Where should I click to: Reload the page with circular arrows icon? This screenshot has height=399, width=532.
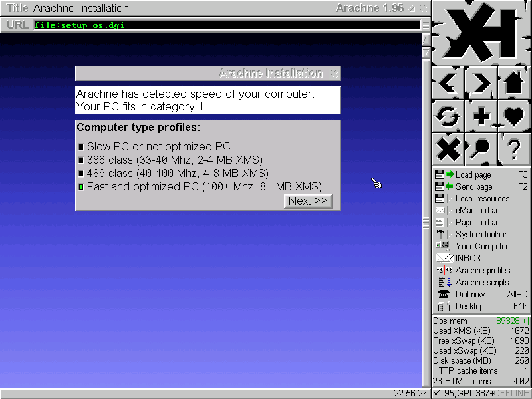click(448, 116)
